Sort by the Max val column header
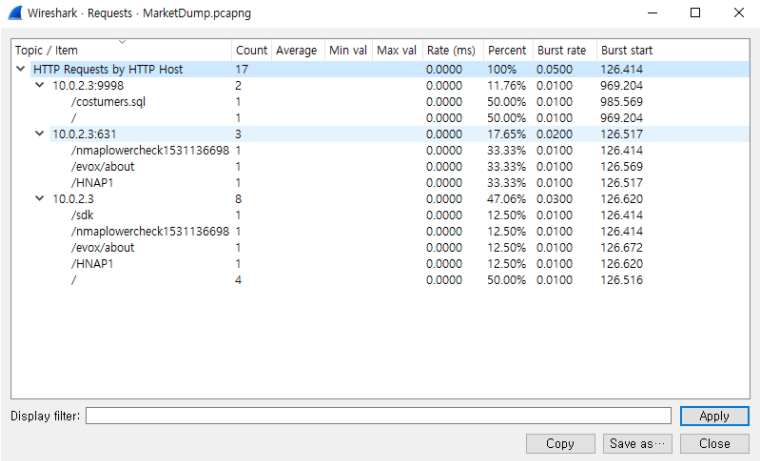The height and width of the screenshot is (461, 760). (397, 50)
